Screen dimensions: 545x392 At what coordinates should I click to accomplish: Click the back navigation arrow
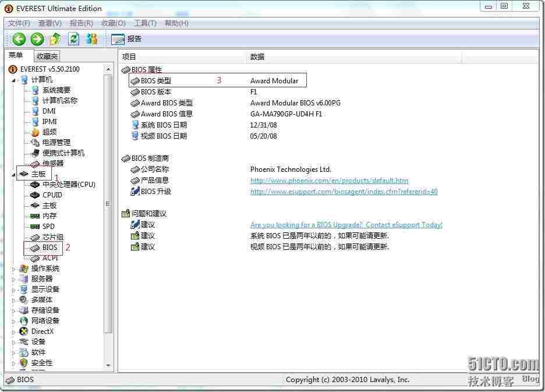[18, 38]
